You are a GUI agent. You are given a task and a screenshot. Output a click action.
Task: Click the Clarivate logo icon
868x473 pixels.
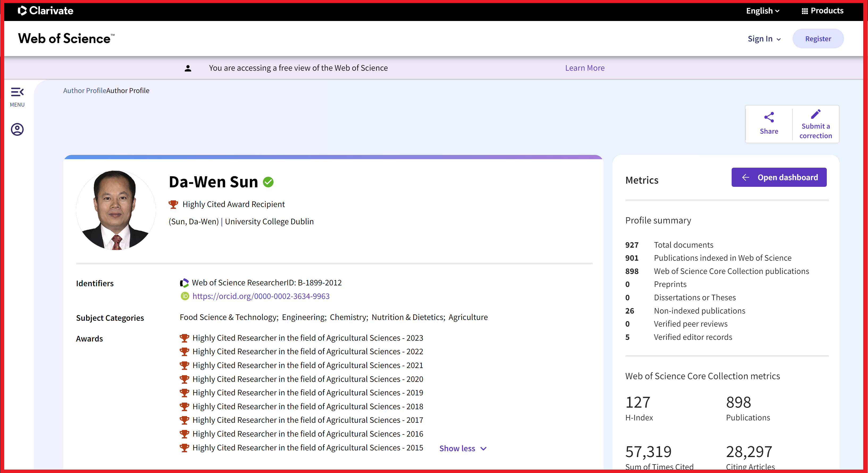tap(22, 10)
